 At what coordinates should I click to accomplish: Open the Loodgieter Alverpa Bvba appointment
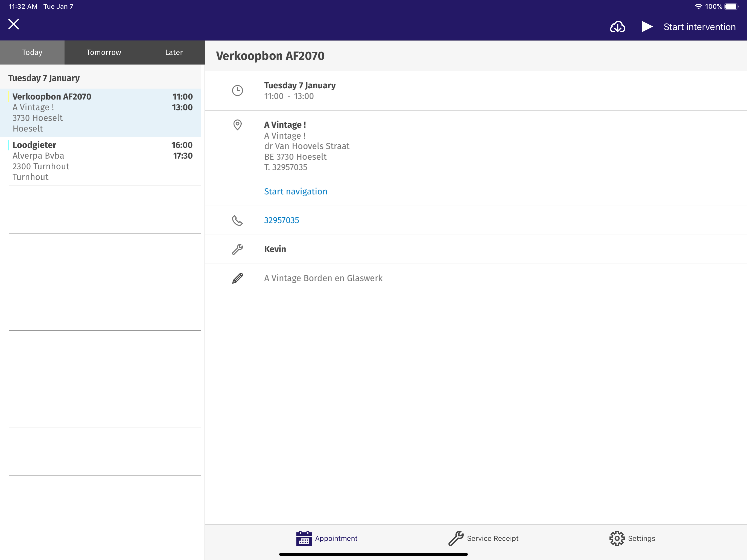101,161
